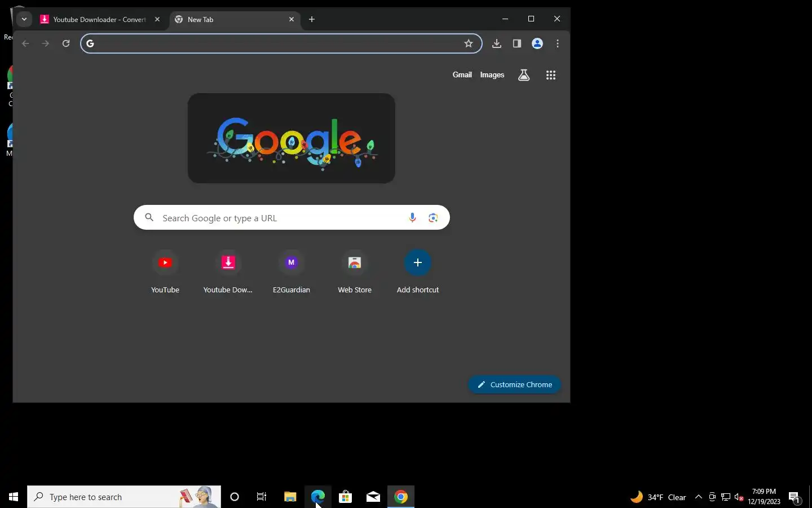
Task: Go forward to the next page
Action: 46,43
